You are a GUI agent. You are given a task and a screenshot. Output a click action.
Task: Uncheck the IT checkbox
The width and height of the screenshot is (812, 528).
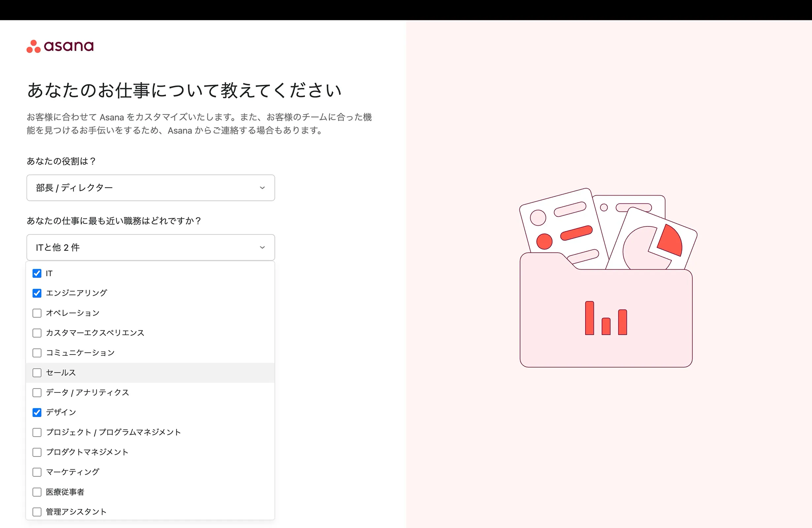point(37,273)
